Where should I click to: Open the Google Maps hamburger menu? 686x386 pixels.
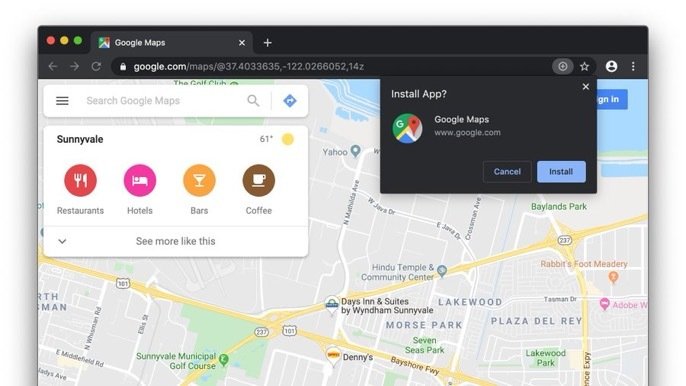[x=62, y=101]
